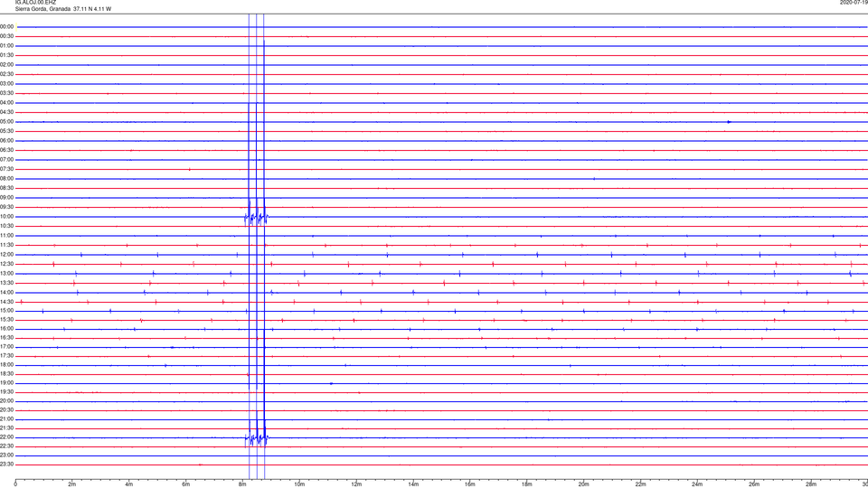
Task: Click the 6m tick on the minute axis
Action: pyautogui.click(x=185, y=484)
